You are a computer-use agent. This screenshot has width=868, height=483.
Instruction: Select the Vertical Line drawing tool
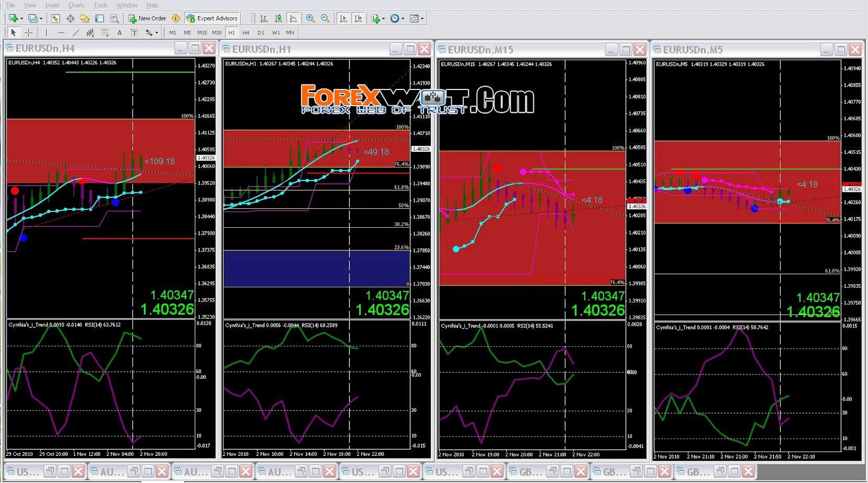pyautogui.click(x=46, y=33)
